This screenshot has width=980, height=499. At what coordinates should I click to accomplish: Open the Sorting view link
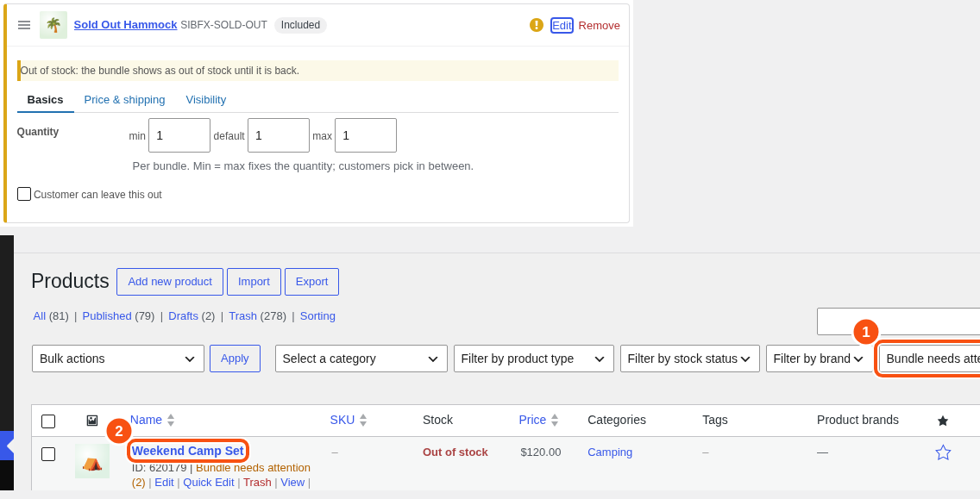tap(317, 316)
